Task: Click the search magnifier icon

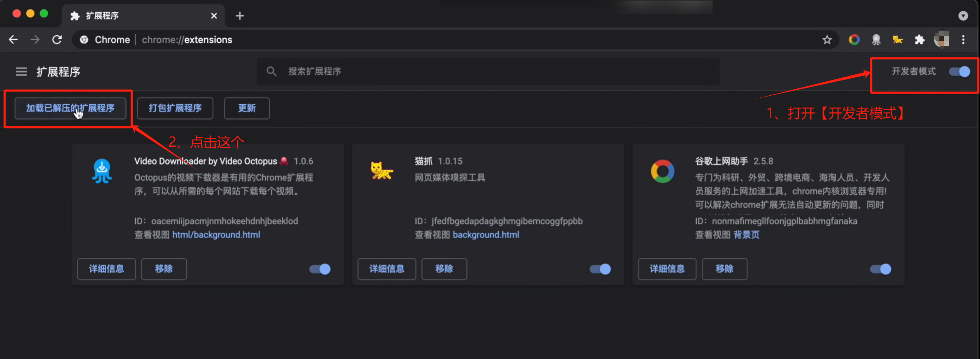Action: click(x=271, y=71)
